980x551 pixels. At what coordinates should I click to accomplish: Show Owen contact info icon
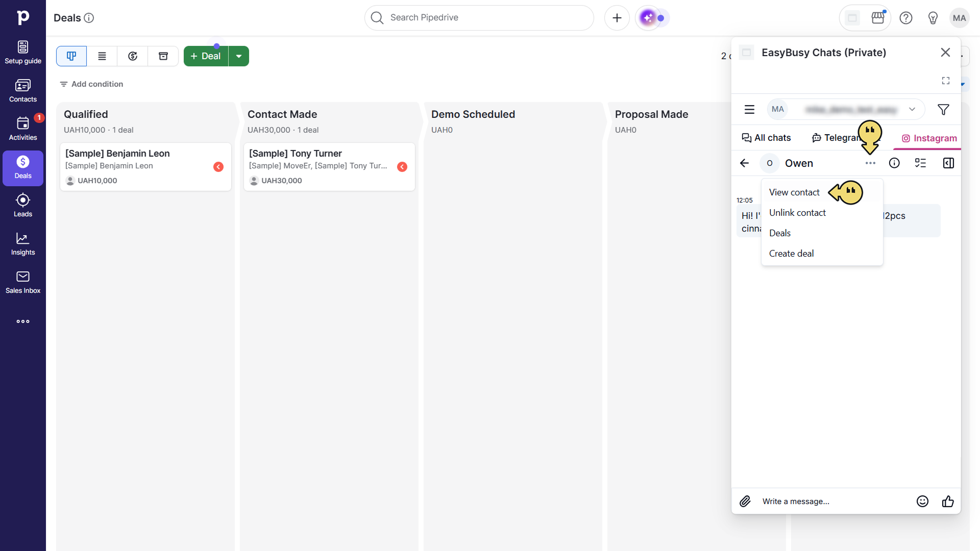coord(894,163)
